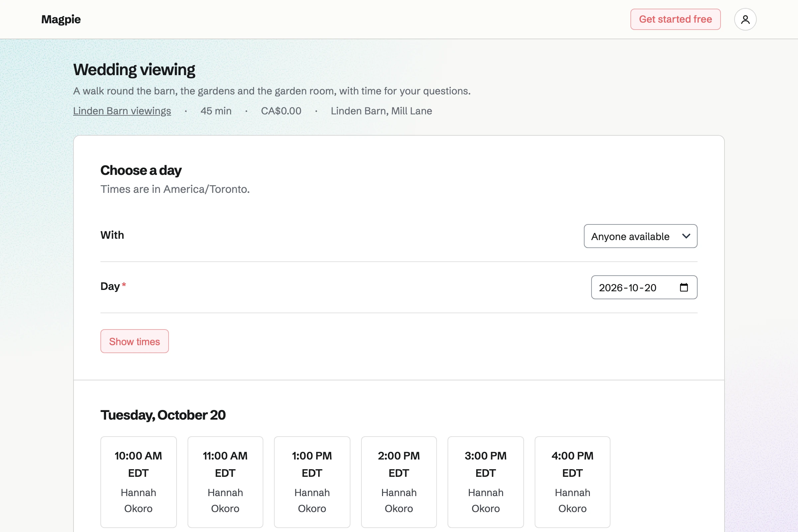
Task: Click the 45 min duration text
Action: 216,111
